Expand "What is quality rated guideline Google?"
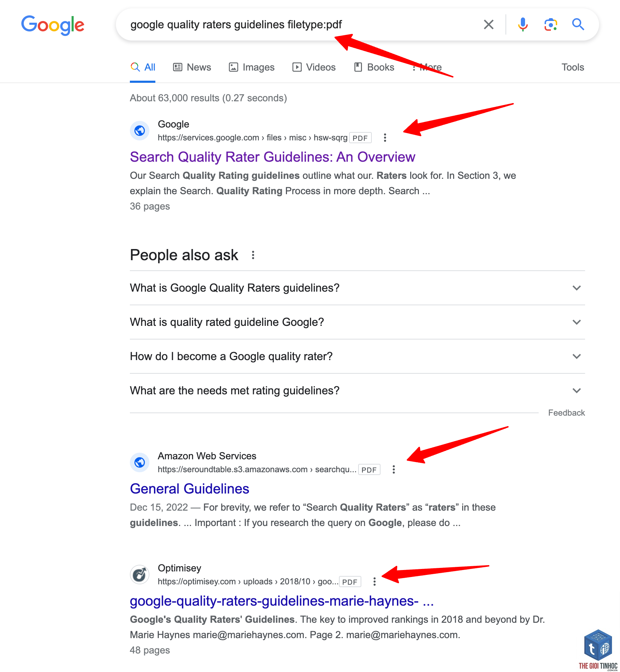The height and width of the screenshot is (672, 620). pyautogui.click(x=357, y=322)
